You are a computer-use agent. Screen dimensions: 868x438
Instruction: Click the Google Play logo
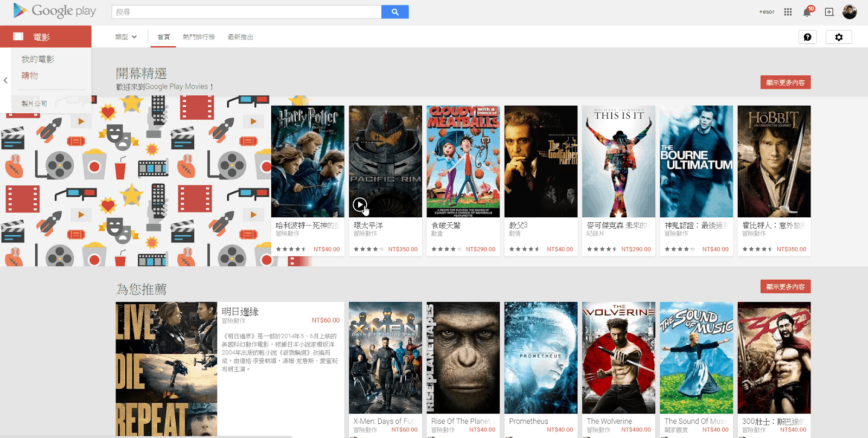(54, 11)
